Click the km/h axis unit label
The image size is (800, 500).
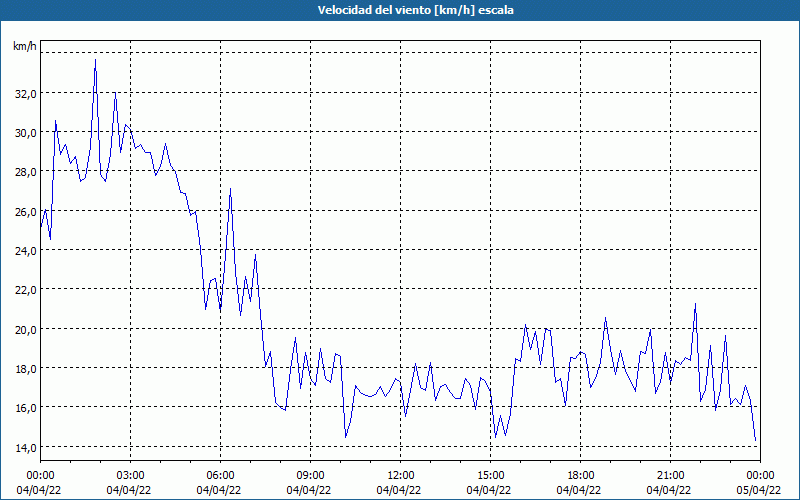coord(25,46)
